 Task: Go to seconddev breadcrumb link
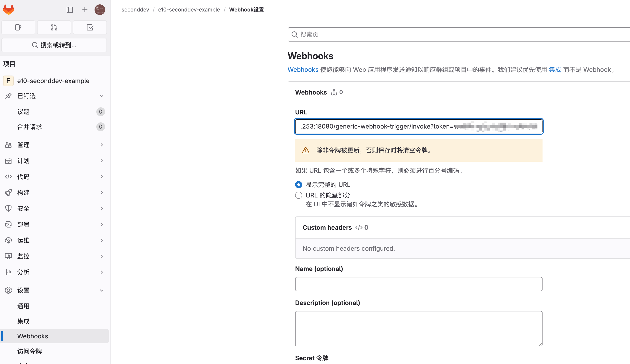point(135,9)
